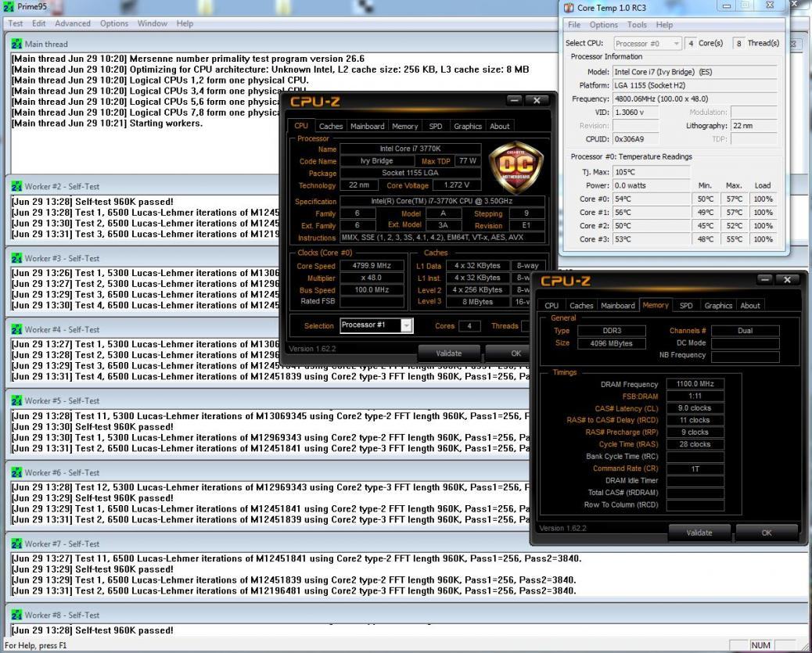This screenshot has height=653, width=812.
Task: Open the Test menu in Prime95
Action: click(16, 23)
